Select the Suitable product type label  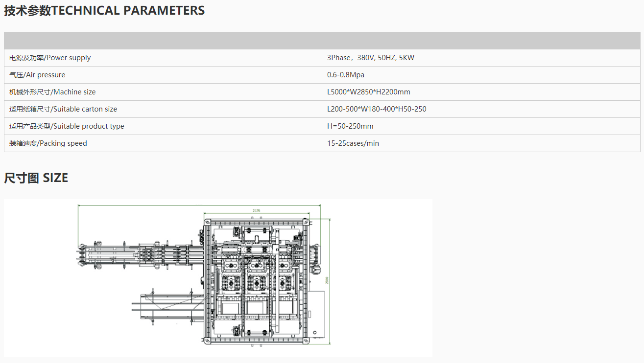click(67, 126)
